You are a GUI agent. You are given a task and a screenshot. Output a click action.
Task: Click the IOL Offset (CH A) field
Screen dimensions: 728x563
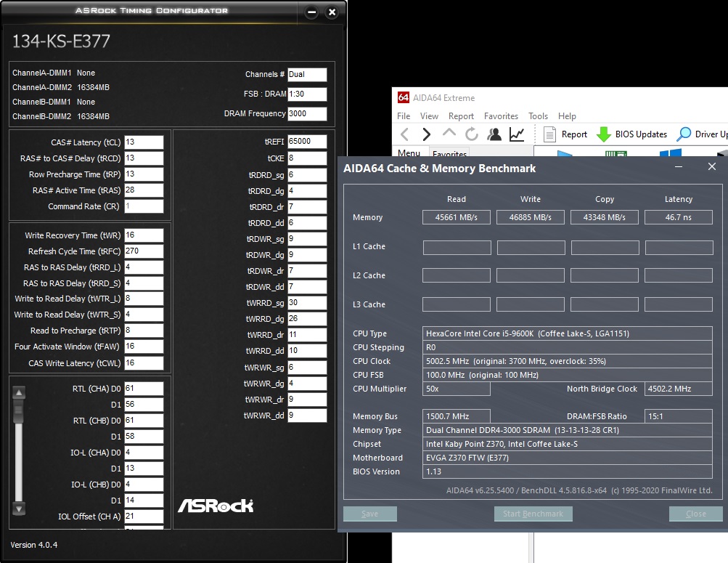coord(144,516)
